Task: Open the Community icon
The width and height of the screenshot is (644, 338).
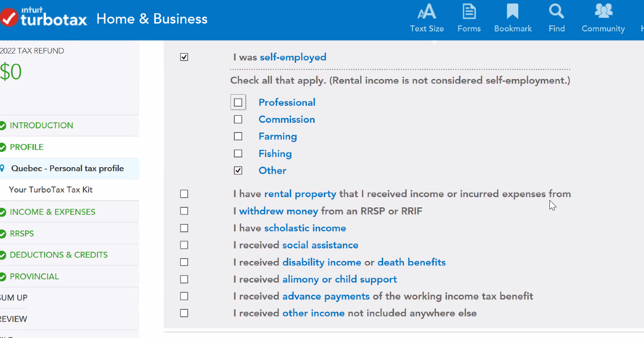Action: (x=603, y=12)
